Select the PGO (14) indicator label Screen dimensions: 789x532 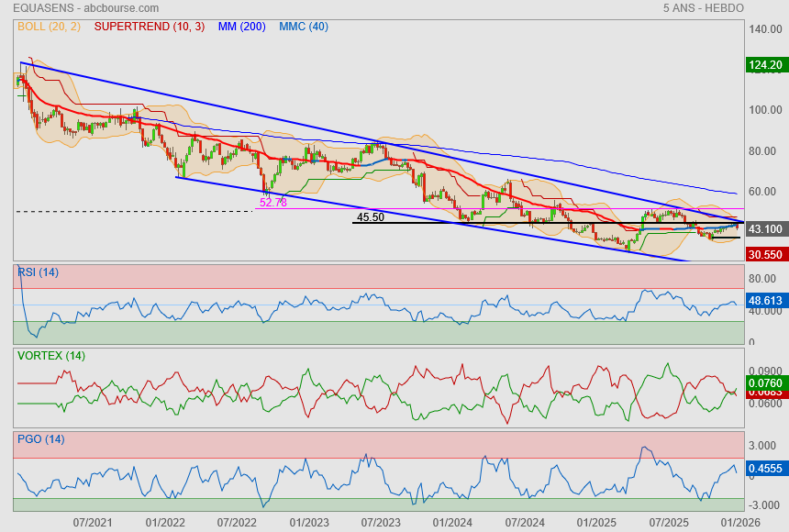coord(40,439)
